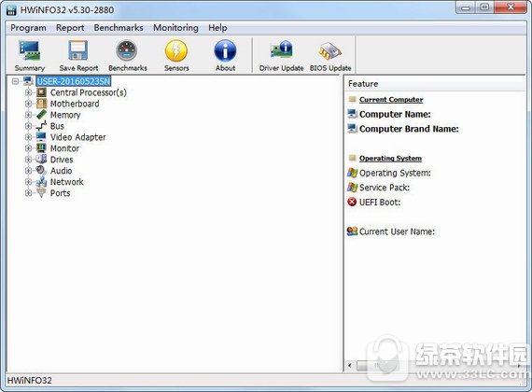Screen dimensions: 532x392
Task: Select the Audio speaker tree item
Action: [x=61, y=171]
